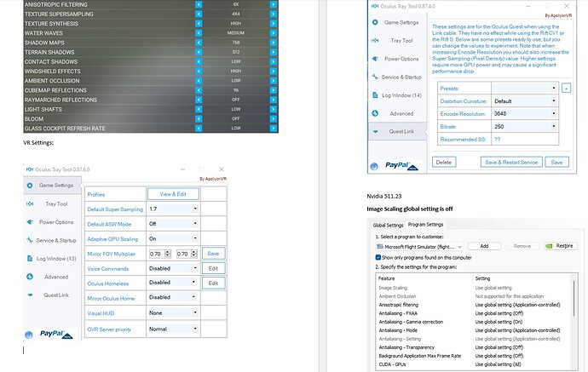588x372 pixels.
Task: Increase Anisotropic Filering with right arrow
Action: 273,4
